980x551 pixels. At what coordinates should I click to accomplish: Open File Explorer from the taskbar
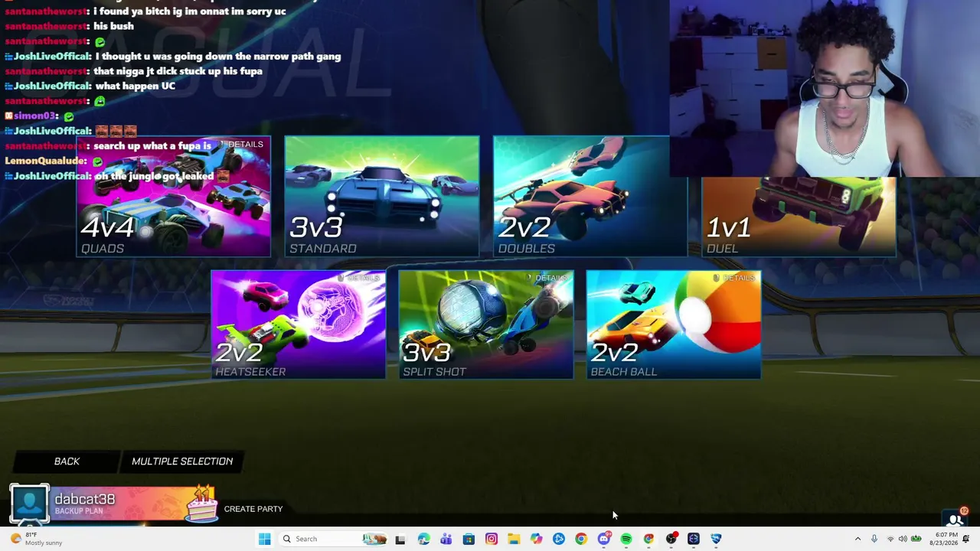point(514,539)
